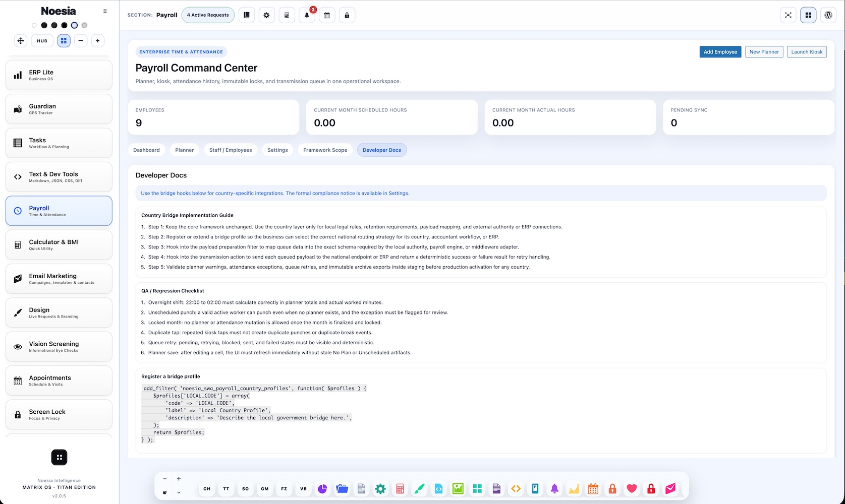845x504 pixels.
Task: Click the teal gear dock icon
Action: 380,488
